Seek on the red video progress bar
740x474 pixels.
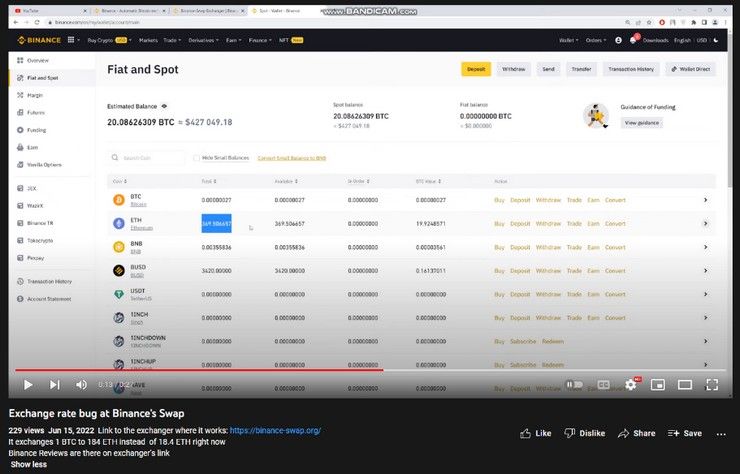coord(199,370)
